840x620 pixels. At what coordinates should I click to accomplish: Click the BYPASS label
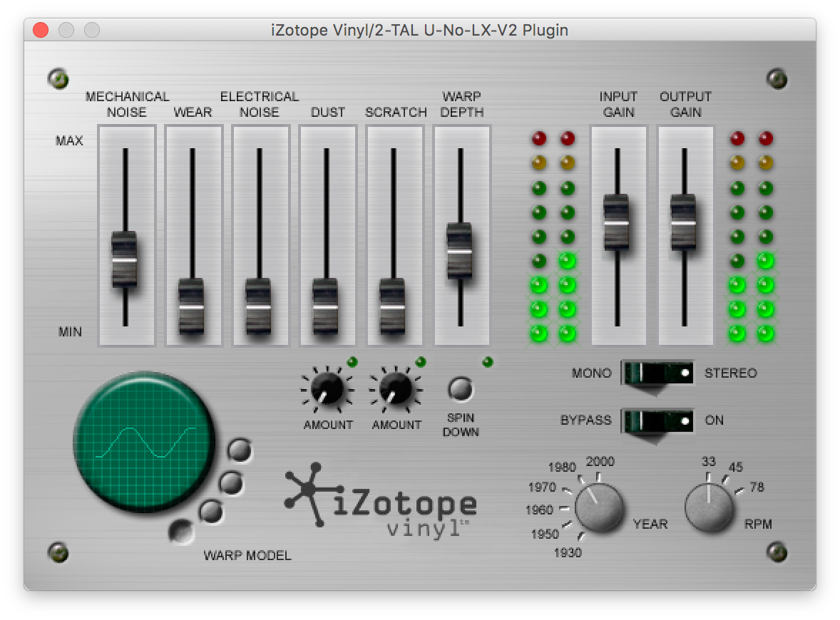coord(585,420)
